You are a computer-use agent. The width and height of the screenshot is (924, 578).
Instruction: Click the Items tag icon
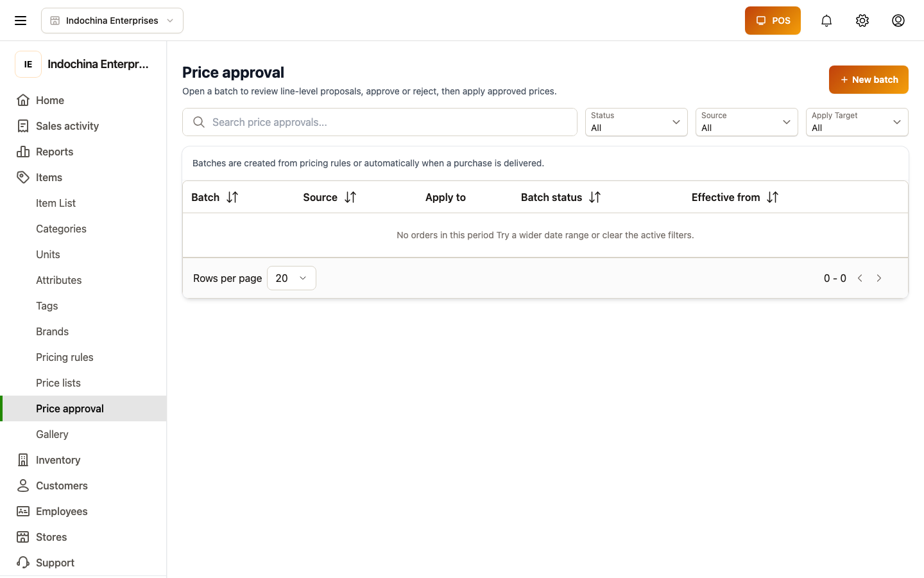[x=23, y=177]
